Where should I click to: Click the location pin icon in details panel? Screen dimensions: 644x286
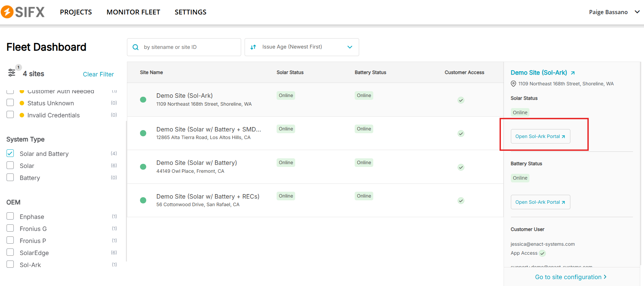(x=513, y=84)
